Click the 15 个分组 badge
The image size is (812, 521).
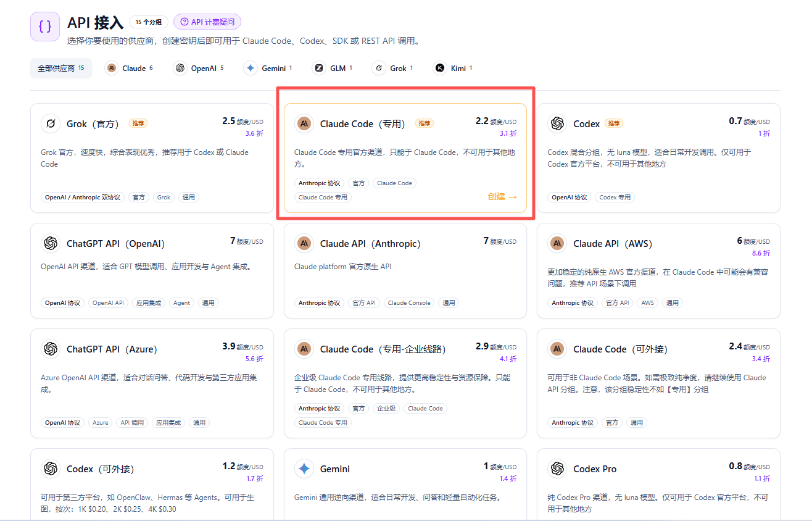click(x=149, y=22)
